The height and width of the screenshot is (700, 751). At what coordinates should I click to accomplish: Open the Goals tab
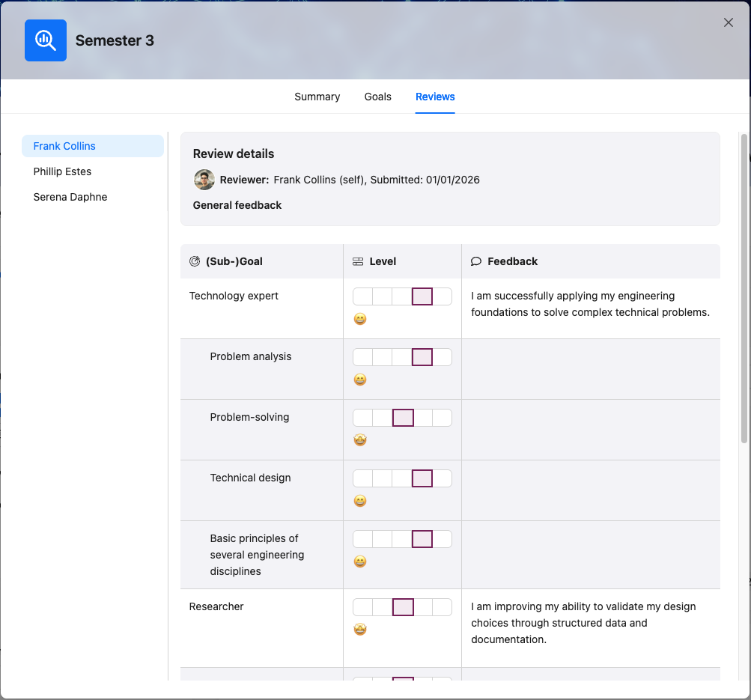(x=378, y=97)
